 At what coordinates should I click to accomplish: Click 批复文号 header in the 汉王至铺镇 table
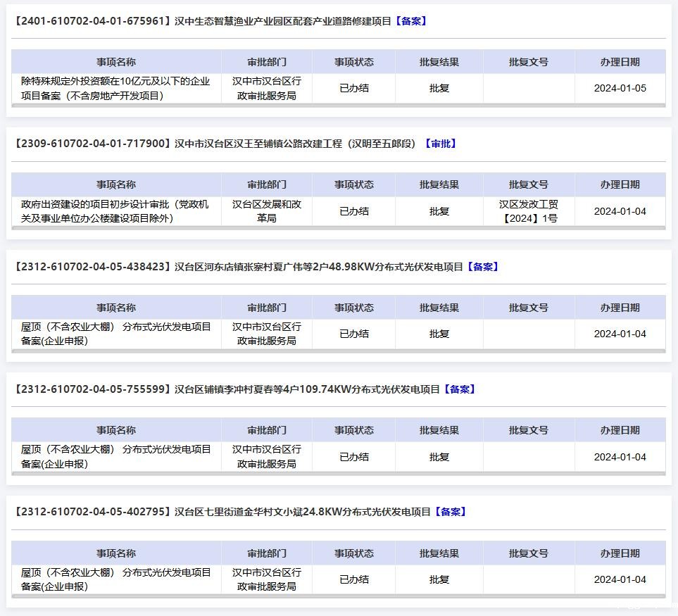click(x=528, y=184)
